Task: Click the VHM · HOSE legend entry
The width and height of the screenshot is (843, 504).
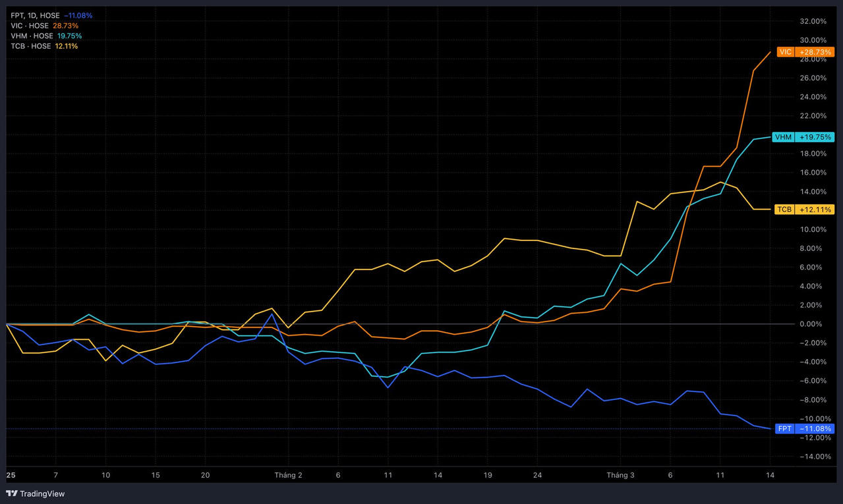Action: (x=32, y=36)
